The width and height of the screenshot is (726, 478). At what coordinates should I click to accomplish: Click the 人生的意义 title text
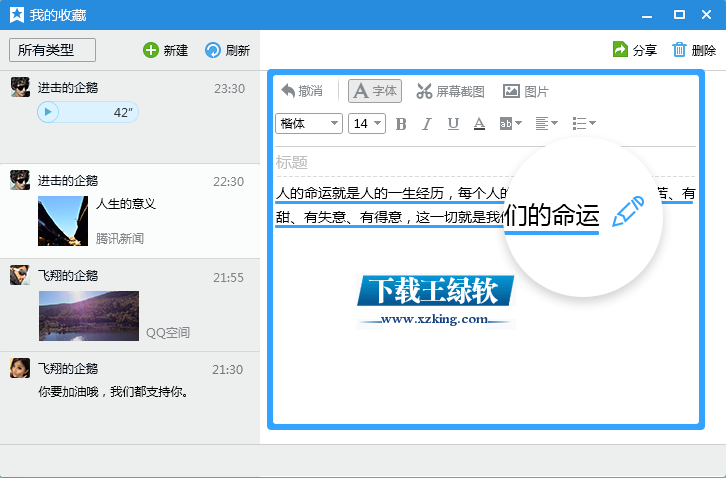[x=126, y=204]
